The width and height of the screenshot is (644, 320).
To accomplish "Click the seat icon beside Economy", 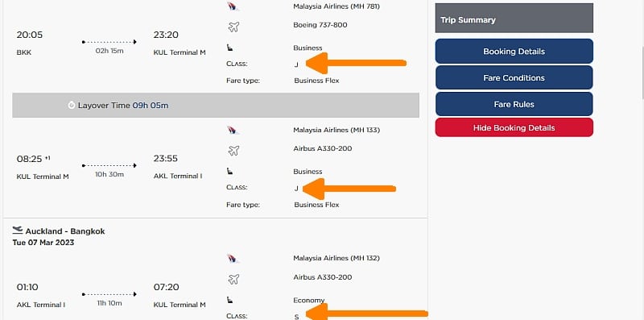I will (x=230, y=301).
